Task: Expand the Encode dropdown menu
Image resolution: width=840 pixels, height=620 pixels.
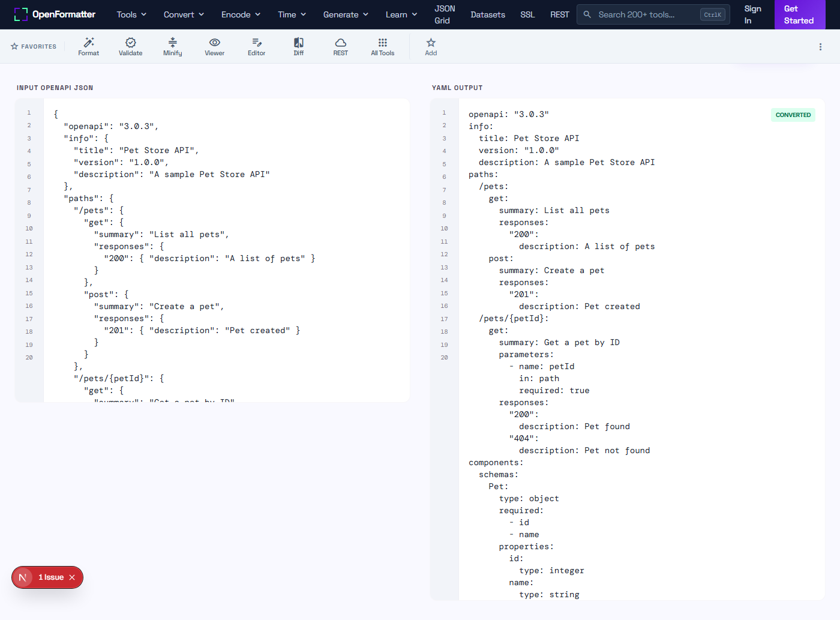Action: coord(241,14)
